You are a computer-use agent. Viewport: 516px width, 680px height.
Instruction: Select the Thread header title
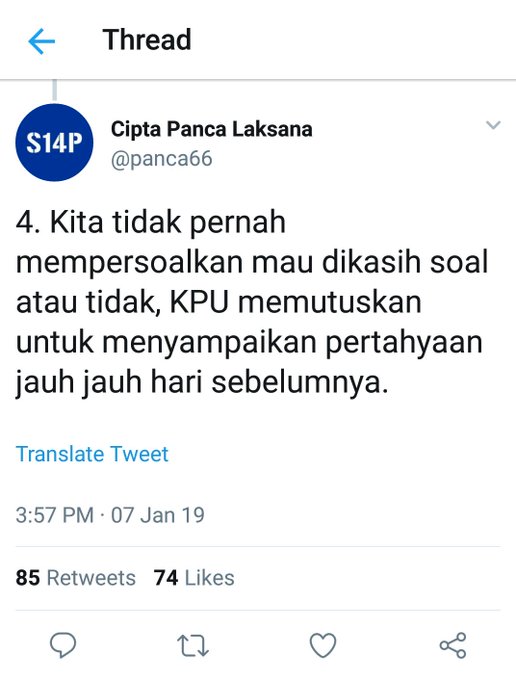click(x=147, y=39)
